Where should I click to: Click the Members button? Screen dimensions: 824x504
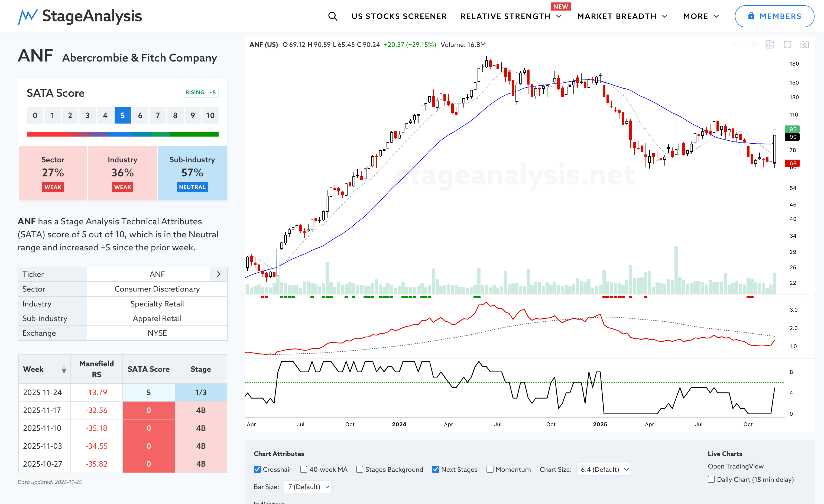[774, 16]
